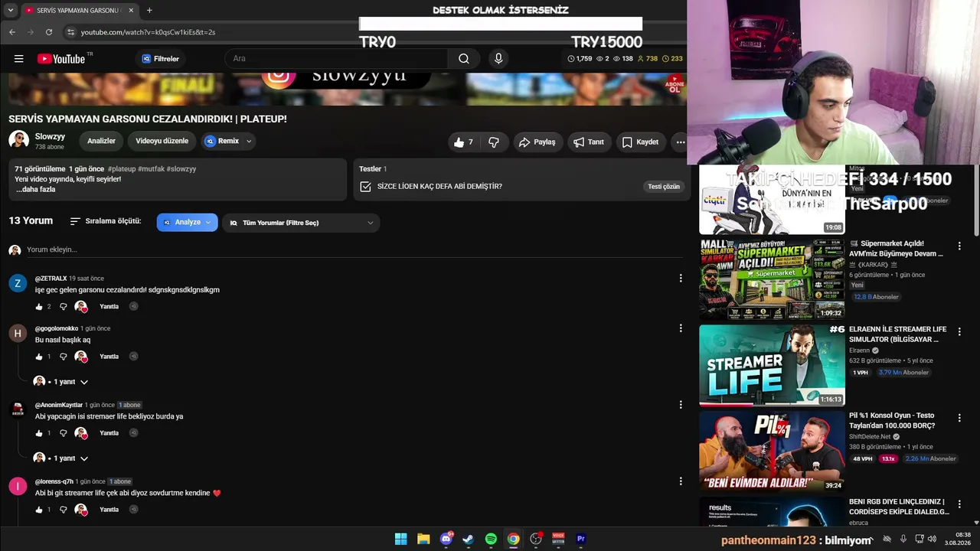Dislike the @lorenss-q7h comment
The height and width of the screenshot is (551, 980).
pyautogui.click(x=64, y=510)
